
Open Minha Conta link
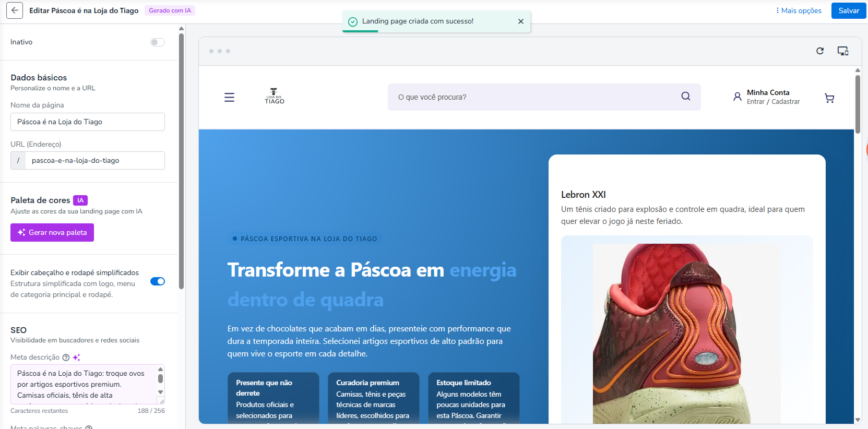click(x=768, y=92)
